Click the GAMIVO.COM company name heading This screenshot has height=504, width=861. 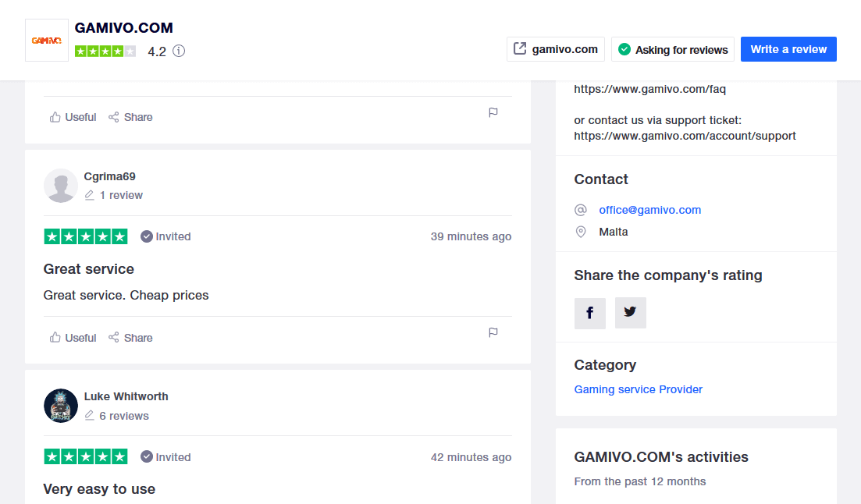123,27
